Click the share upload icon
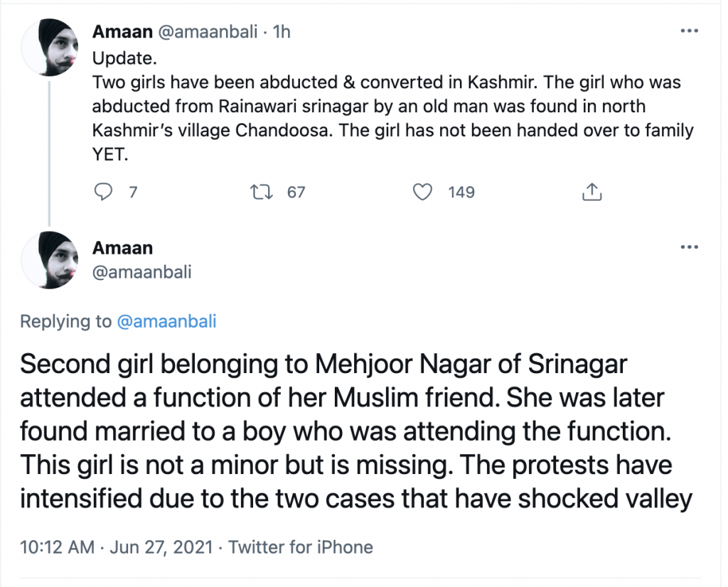 point(592,192)
